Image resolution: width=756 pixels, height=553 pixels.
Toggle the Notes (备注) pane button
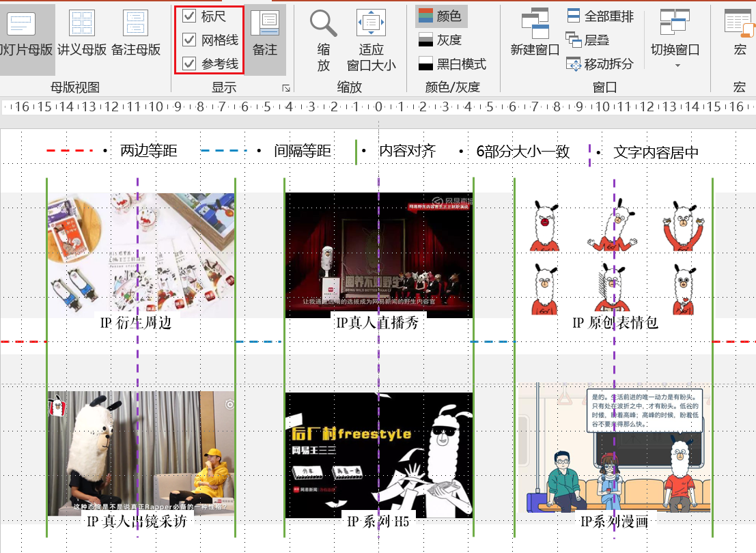(264, 33)
